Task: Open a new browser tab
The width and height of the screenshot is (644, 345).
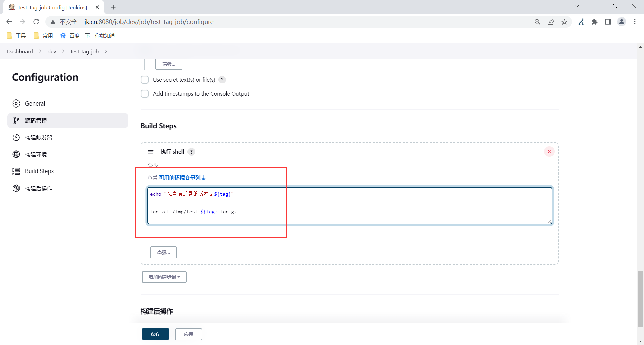Action: (x=113, y=7)
